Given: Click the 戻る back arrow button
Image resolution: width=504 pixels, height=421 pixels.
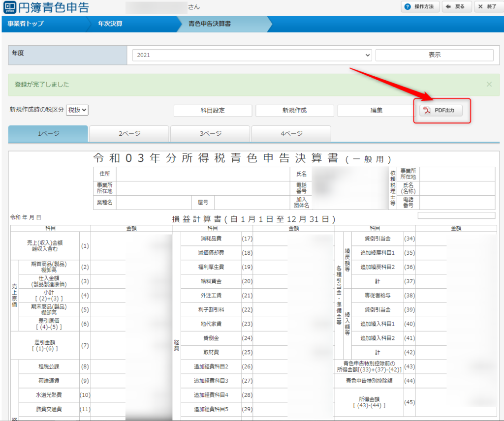Looking at the screenshot, I should pos(456,7).
